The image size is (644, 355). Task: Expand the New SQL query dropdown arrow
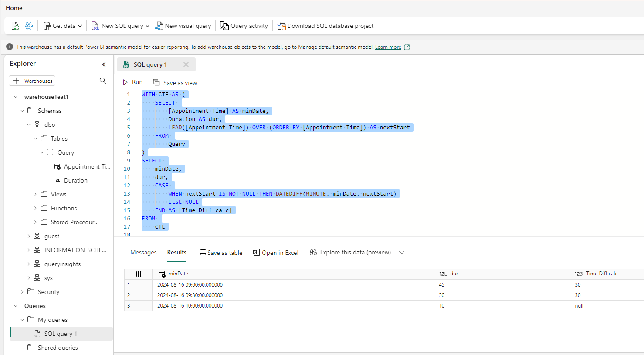(x=147, y=26)
